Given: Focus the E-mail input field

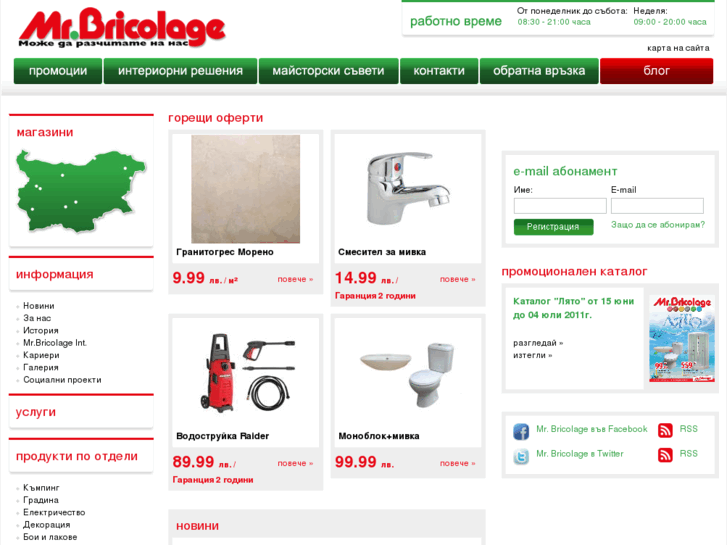Looking at the screenshot, I should click(x=657, y=205).
